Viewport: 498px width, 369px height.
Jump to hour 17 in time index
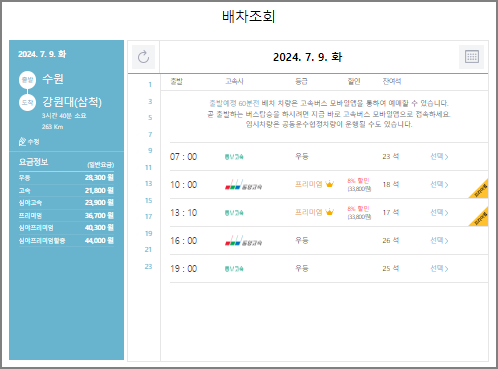pyautogui.click(x=148, y=217)
